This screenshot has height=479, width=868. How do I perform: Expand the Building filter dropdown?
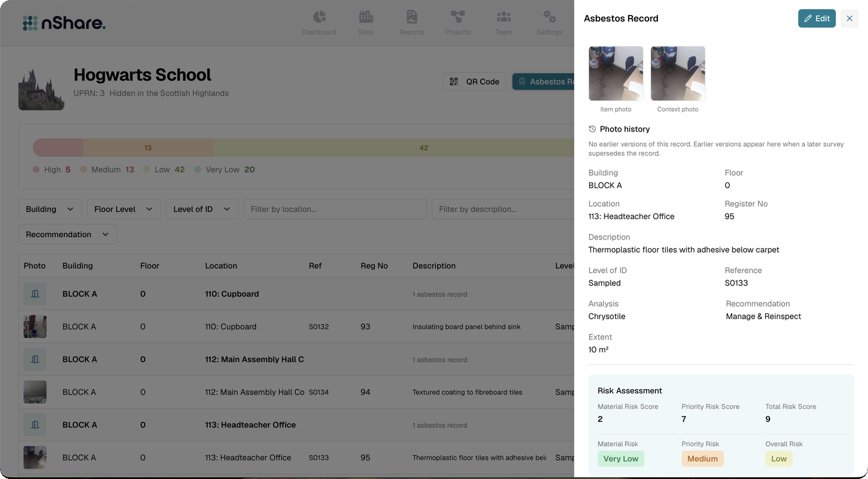[50, 209]
